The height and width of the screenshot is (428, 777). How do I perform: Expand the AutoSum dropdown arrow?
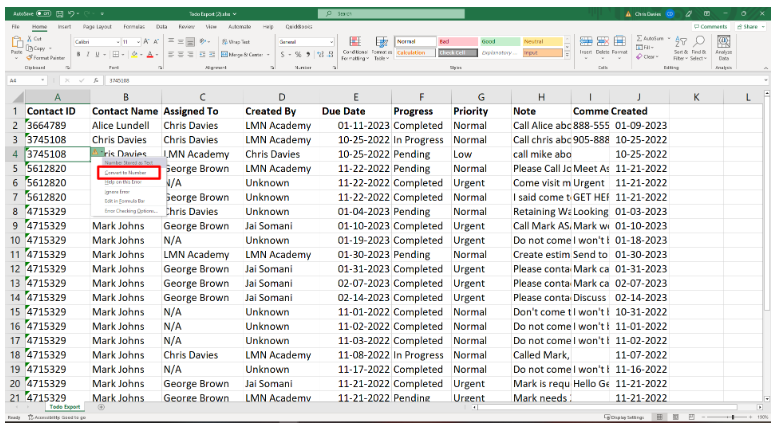click(x=668, y=38)
